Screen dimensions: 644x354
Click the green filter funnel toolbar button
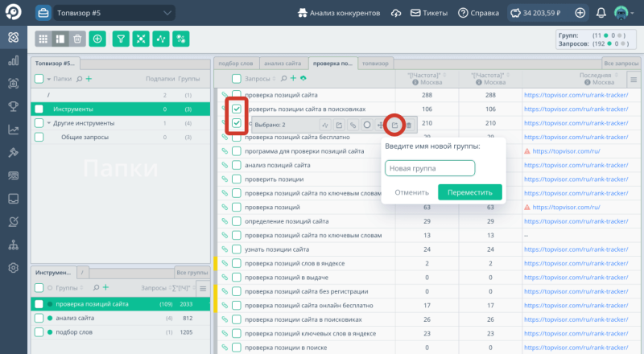[121, 39]
